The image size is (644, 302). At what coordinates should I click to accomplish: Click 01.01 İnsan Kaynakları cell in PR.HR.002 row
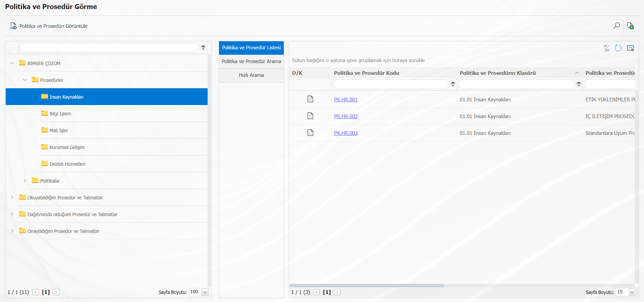pyautogui.click(x=485, y=116)
